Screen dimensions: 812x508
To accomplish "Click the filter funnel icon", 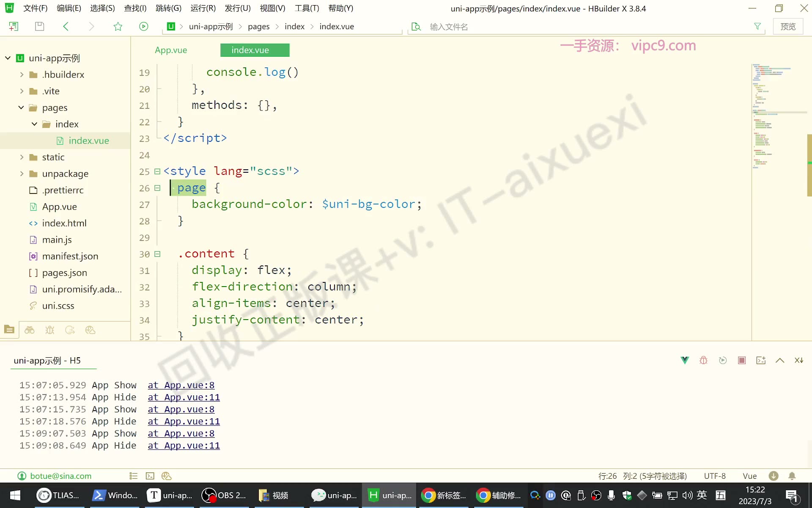I will (x=757, y=26).
